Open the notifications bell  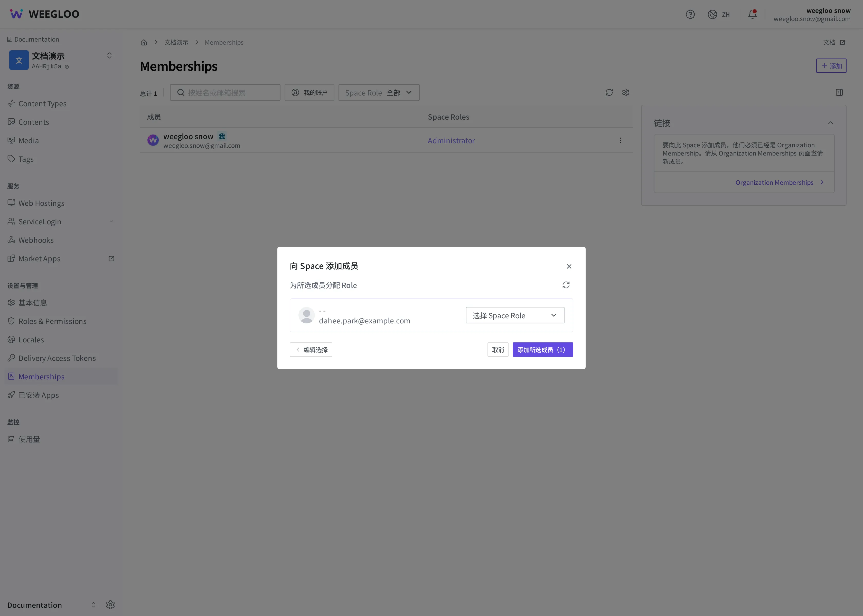point(752,14)
